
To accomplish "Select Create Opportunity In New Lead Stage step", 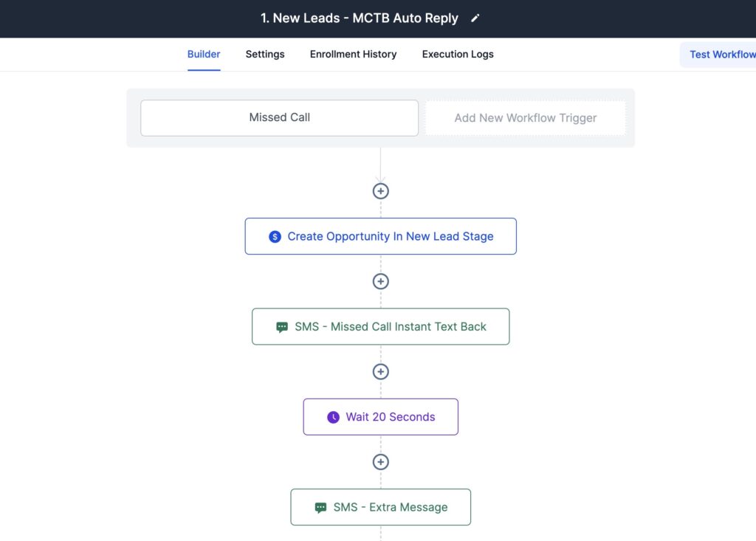I will [x=390, y=237].
